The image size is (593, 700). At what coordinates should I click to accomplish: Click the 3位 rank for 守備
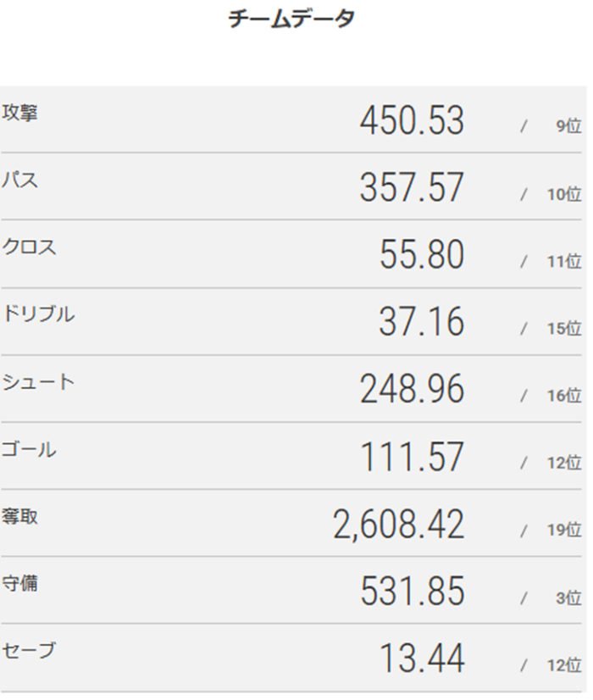coord(568,598)
